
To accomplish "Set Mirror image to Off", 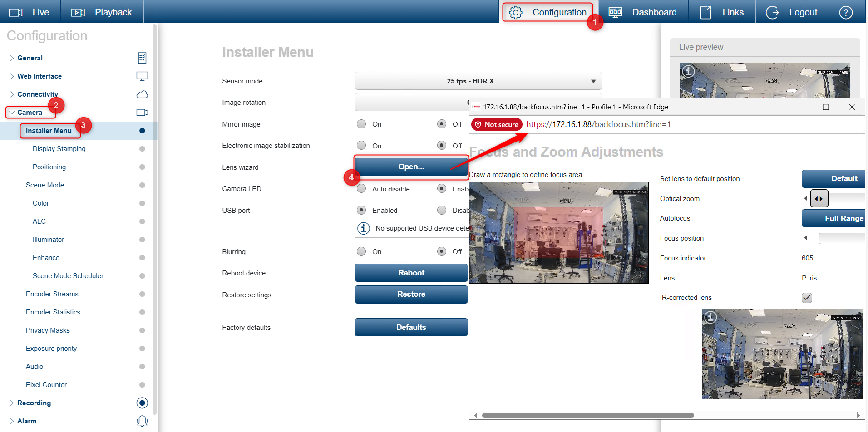I will [442, 124].
